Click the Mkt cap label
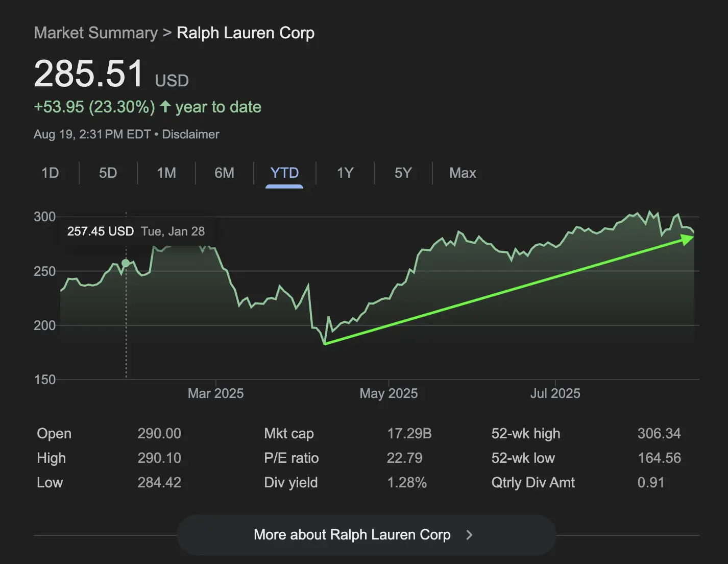This screenshot has width=728, height=564. pos(289,434)
